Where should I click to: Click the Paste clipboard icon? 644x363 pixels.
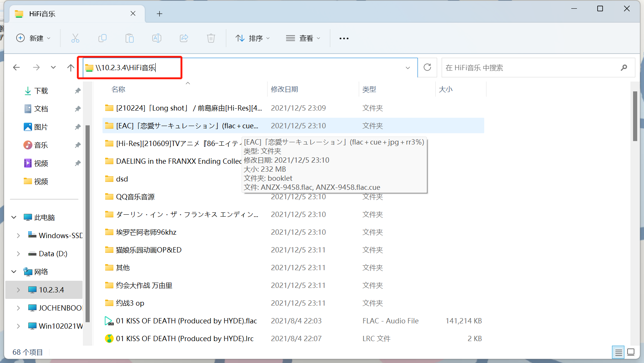130,38
